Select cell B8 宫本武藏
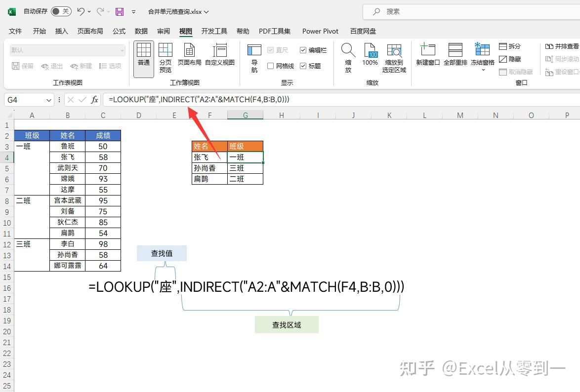Viewport: 580px width, 392px height. coord(67,201)
